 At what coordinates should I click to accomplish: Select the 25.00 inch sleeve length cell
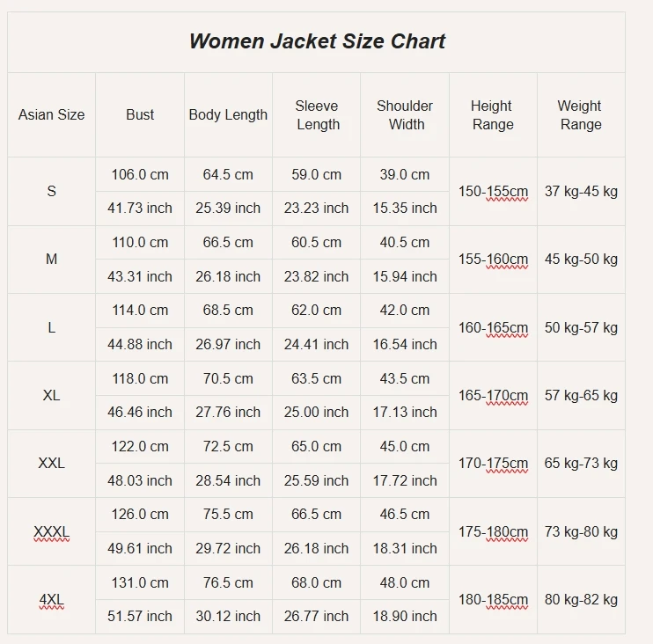click(317, 412)
